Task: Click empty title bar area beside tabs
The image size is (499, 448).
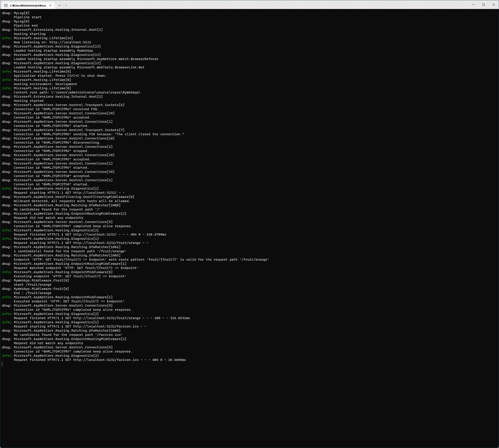Action: [246, 5]
